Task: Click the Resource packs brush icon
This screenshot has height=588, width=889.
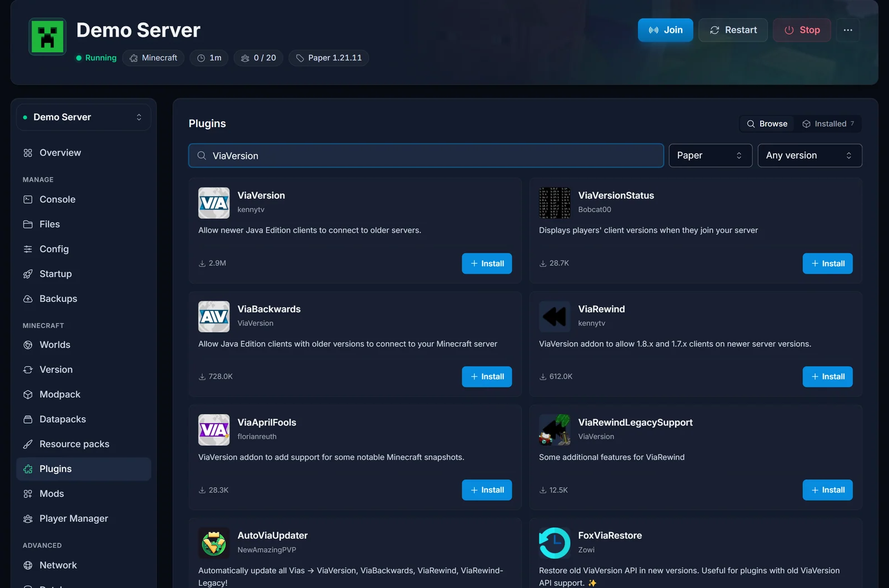Action: coord(28,444)
